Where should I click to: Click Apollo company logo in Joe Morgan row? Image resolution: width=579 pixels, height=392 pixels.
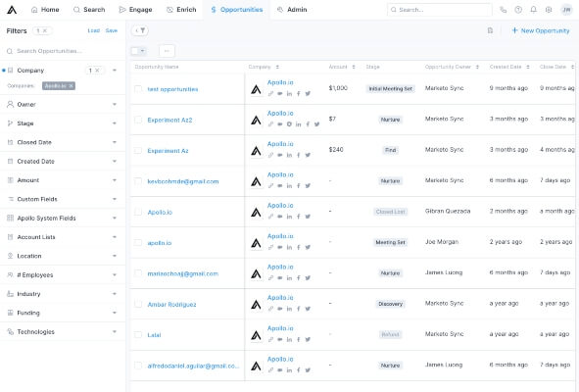[256, 243]
